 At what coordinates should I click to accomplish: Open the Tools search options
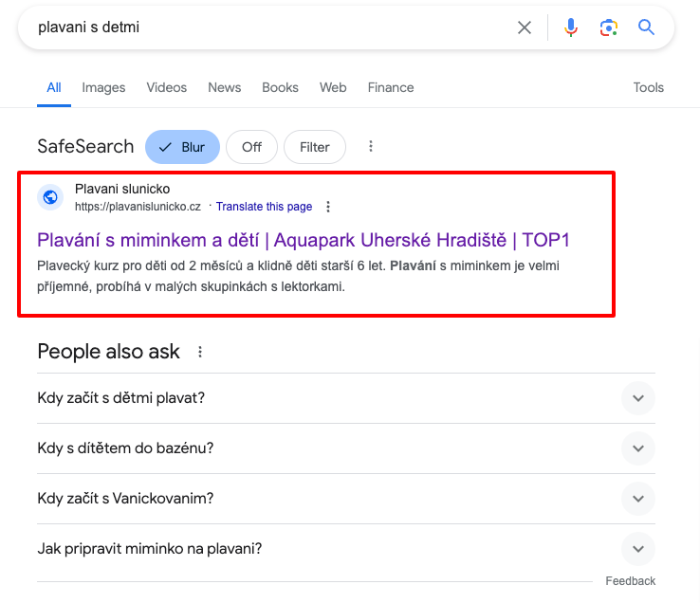[x=649, y=87]
